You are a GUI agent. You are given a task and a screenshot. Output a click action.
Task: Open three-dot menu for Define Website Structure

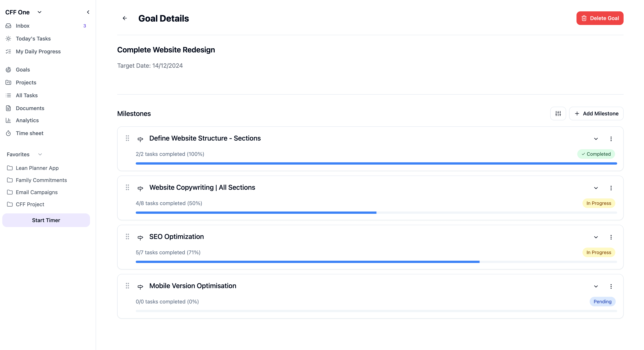click(x=611, y=139)
